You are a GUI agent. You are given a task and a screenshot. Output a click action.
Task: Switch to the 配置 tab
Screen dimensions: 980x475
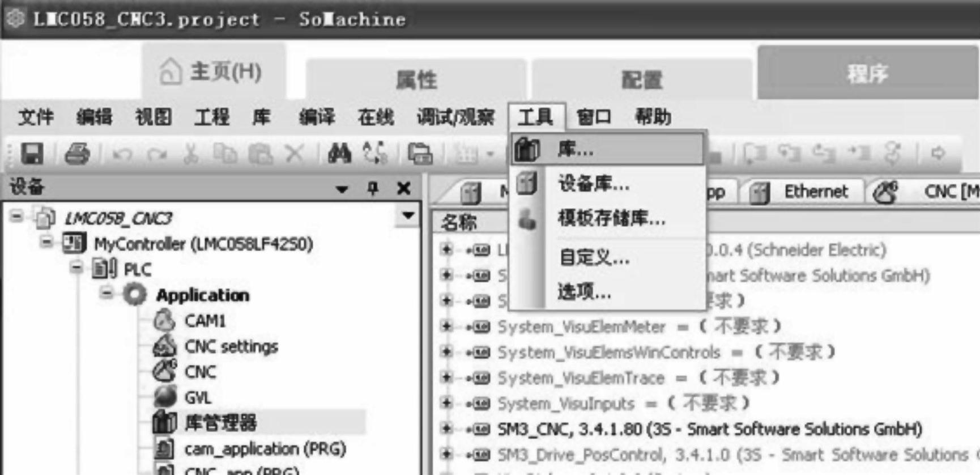click(642, 79)
